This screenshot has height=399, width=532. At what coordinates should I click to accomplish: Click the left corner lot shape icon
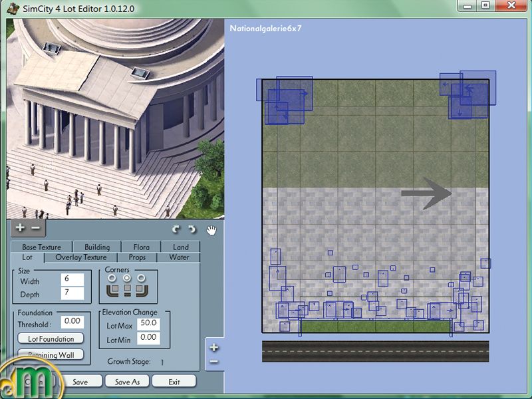(x=112, y=291)
